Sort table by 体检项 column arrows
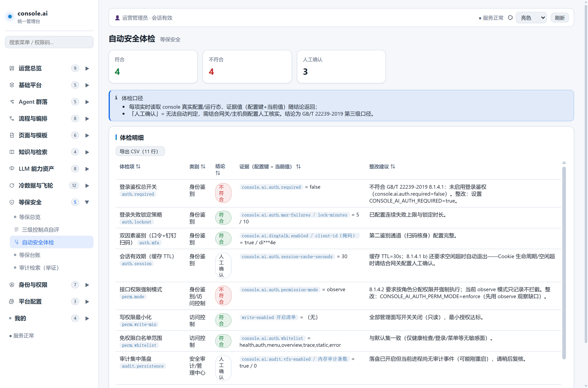This screenshot has height=388, width=588. pos(138,166)
